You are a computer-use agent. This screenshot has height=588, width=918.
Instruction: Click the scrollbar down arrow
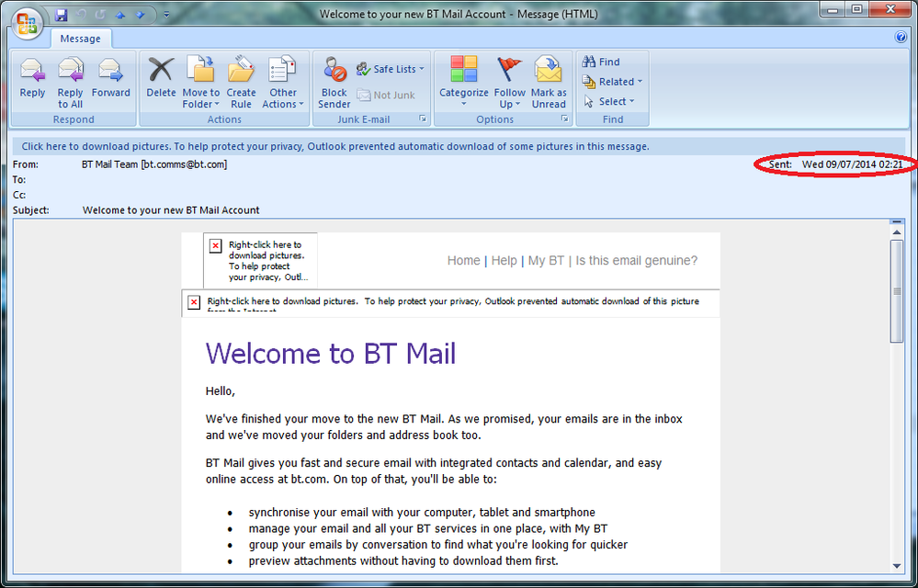896,566
